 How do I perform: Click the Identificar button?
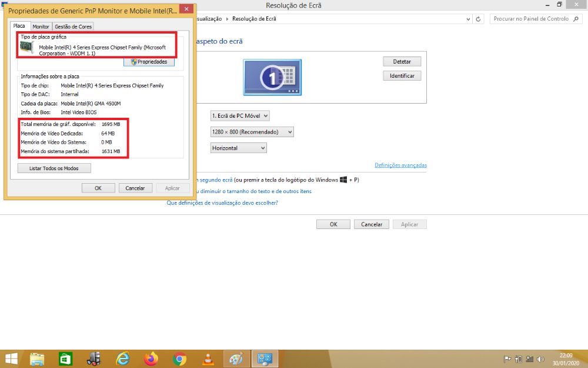pyautogui.click(x=402, y=76)
